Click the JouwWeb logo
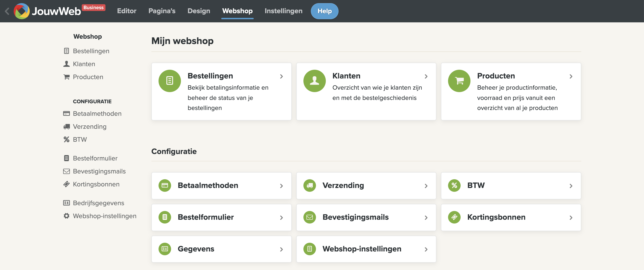Screen dimensions: 644x270 (x=47, y=11)
